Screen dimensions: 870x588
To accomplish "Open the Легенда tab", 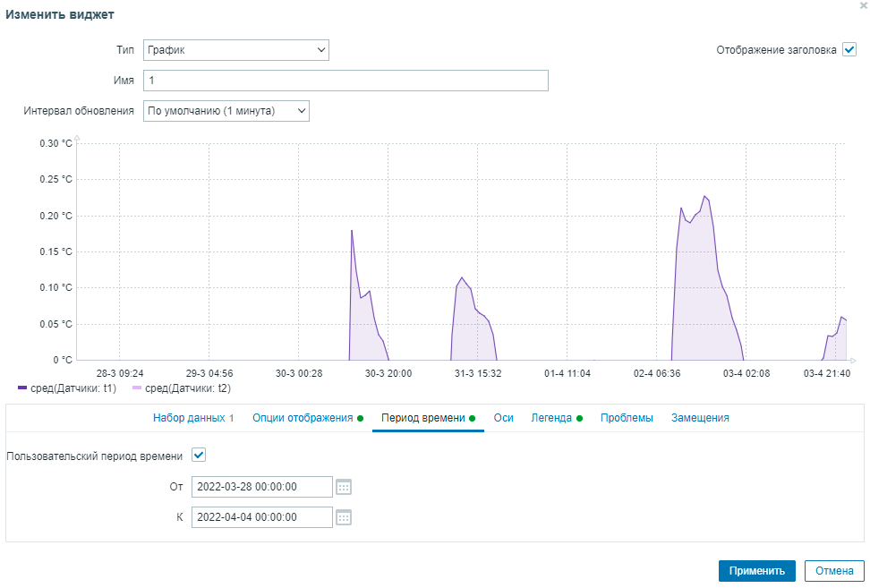I will 557,418.
